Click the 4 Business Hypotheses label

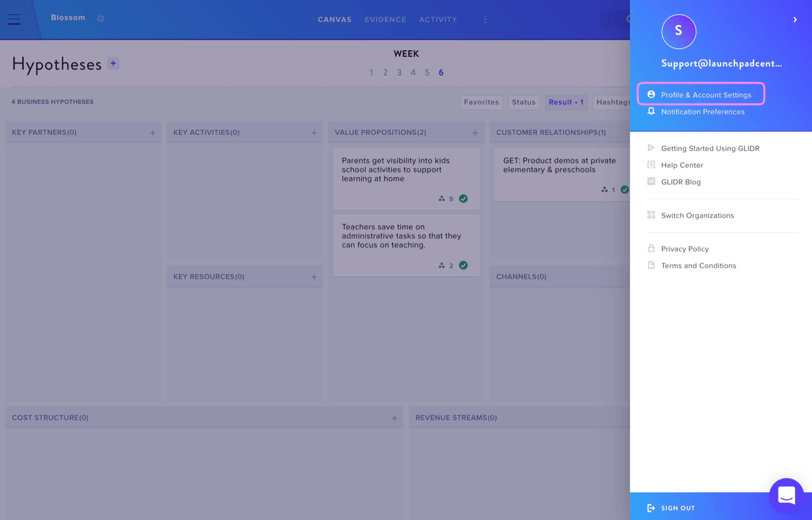coord(52,102)
